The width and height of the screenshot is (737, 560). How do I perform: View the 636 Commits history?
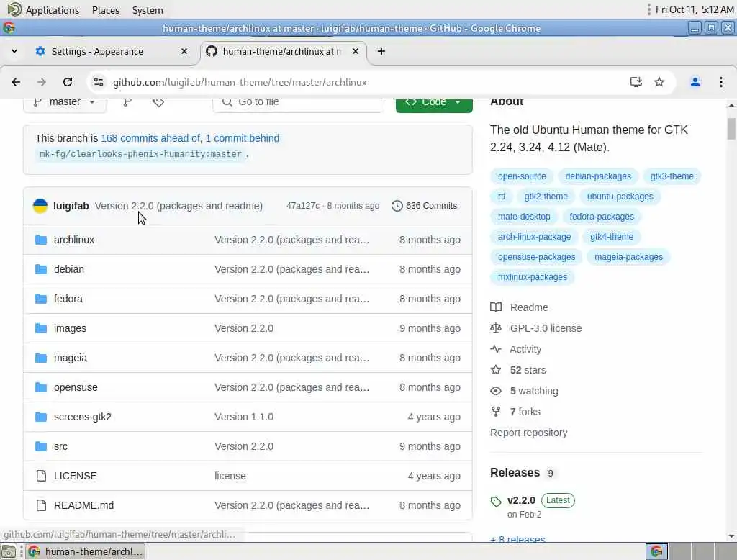tap(424, 206)
